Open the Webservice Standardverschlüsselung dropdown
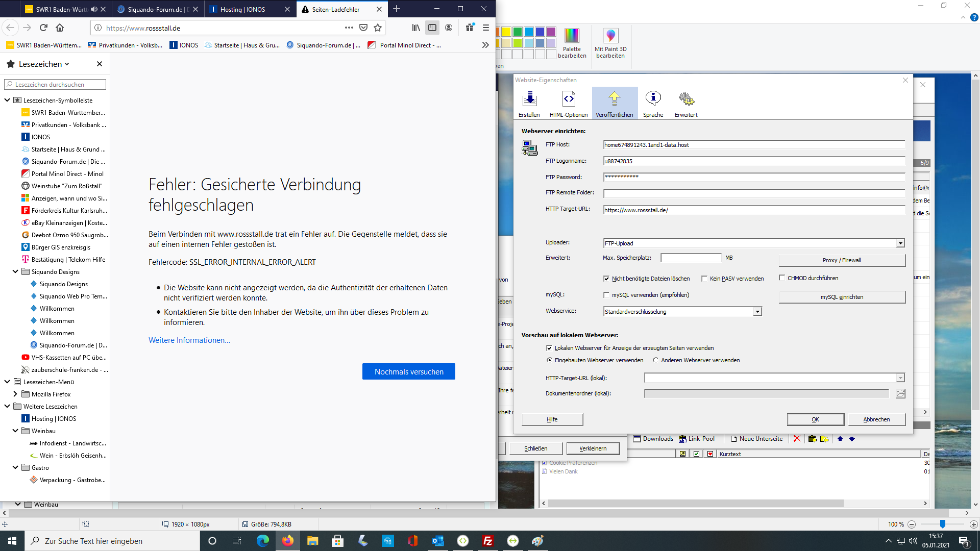This screenshot has height=551, width=980. [x=757, y=312]
